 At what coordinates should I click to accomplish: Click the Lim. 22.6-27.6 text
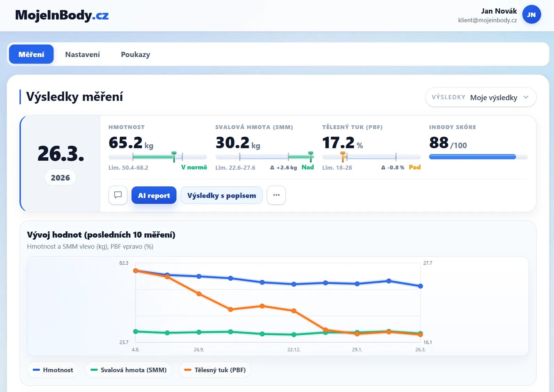[235, 168]
